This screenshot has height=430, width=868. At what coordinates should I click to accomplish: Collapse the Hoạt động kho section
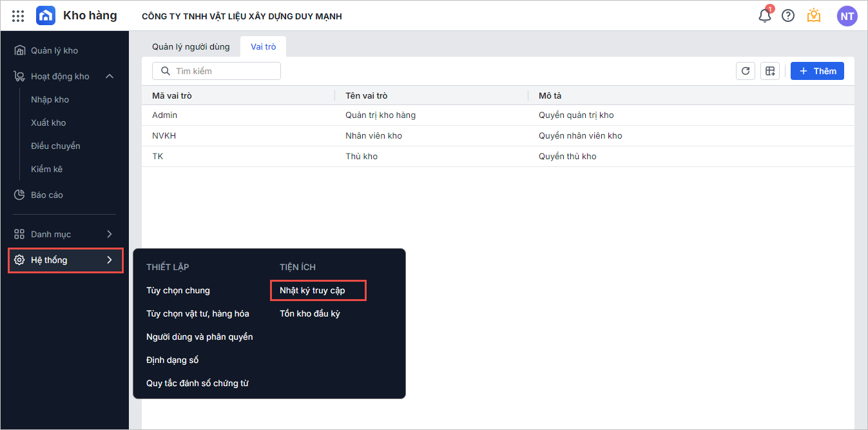tap(110, 76)
